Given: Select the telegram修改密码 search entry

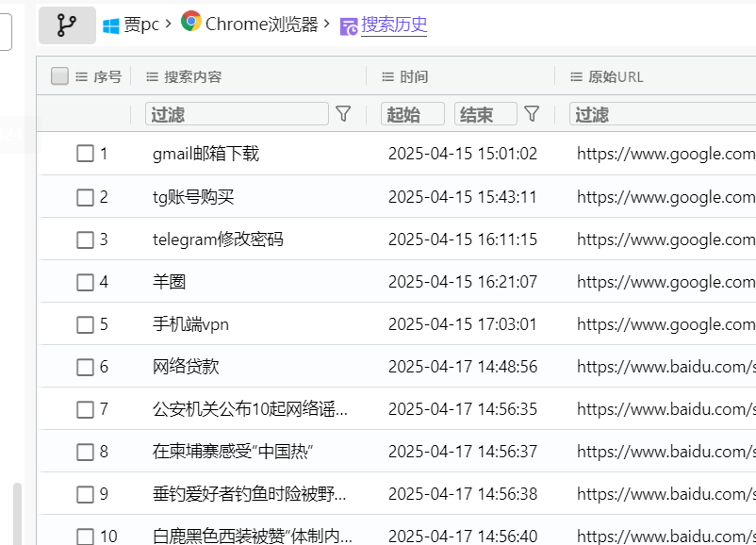Looking at the screenshot, I should coord(218,239).
